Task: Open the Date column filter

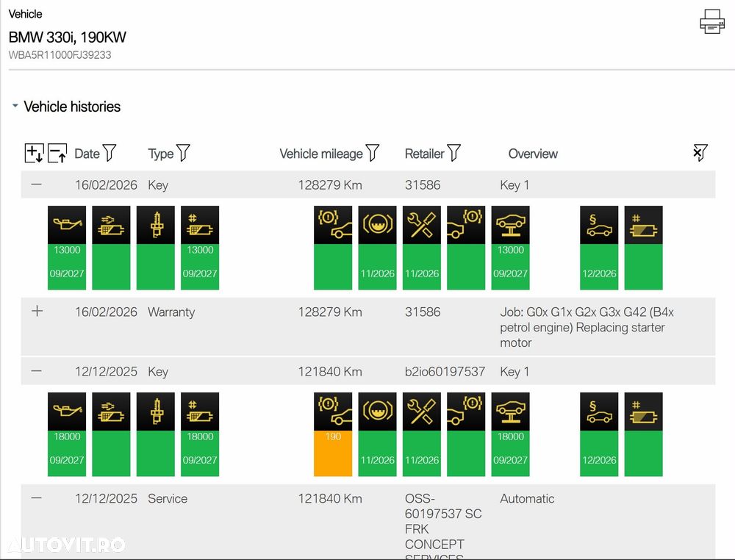Action: pos(110,153)
